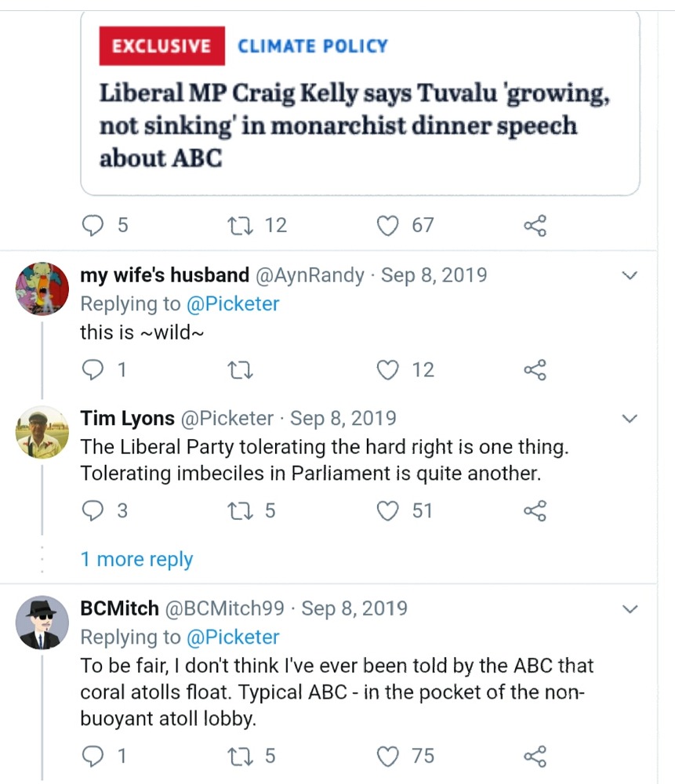Image resolution: width=675 pixels, height=784 pixels.
Task: Open @Picketer mention in BCMitch's reply
Action: 233,637
